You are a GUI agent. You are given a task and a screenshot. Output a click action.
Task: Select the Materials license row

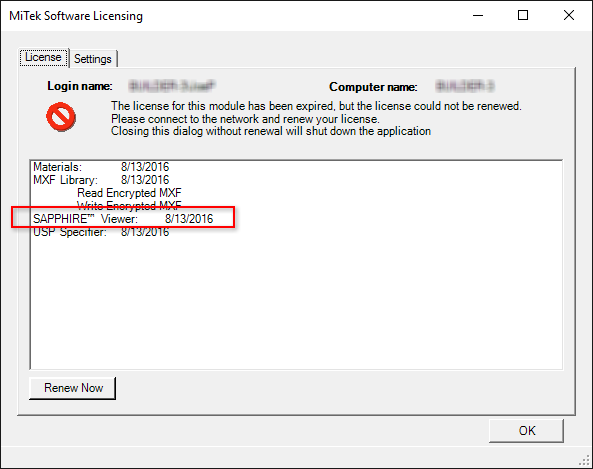101,167
